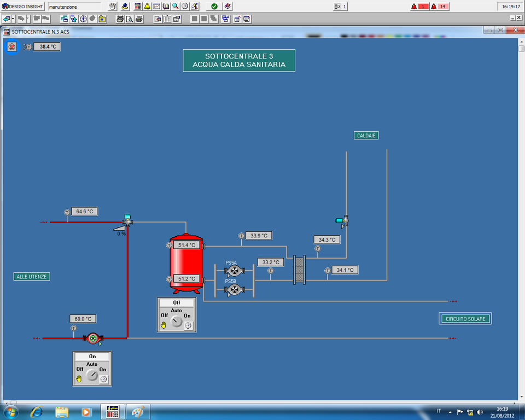Click the red storage tank
The image size is (525, 420).
point(186,264)
